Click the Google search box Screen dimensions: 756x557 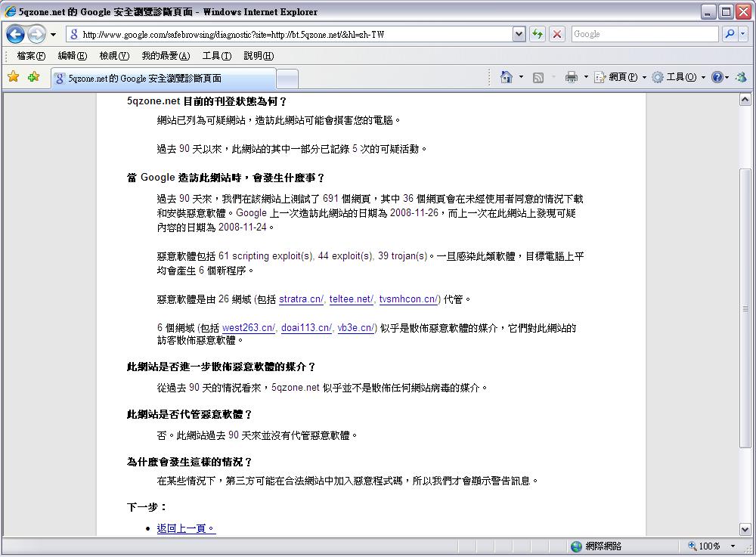pos(645,34)
